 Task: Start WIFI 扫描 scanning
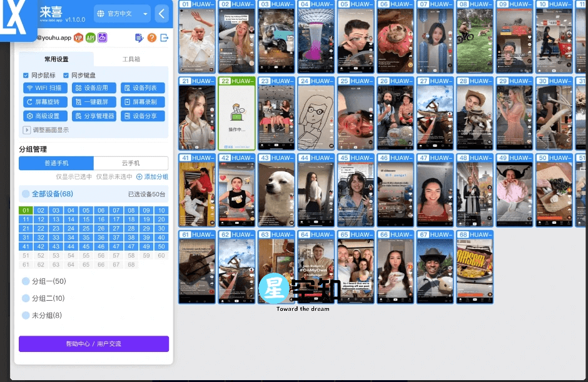tap(45, 88)
